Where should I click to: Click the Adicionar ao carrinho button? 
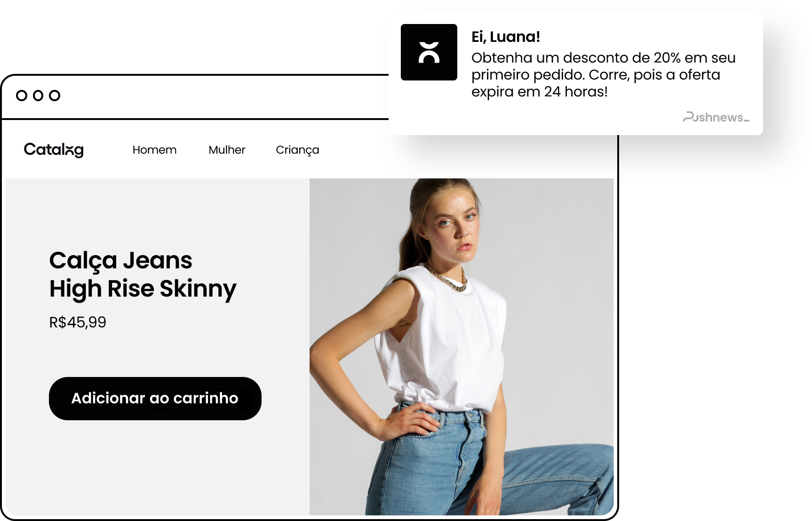coord(155,398)
